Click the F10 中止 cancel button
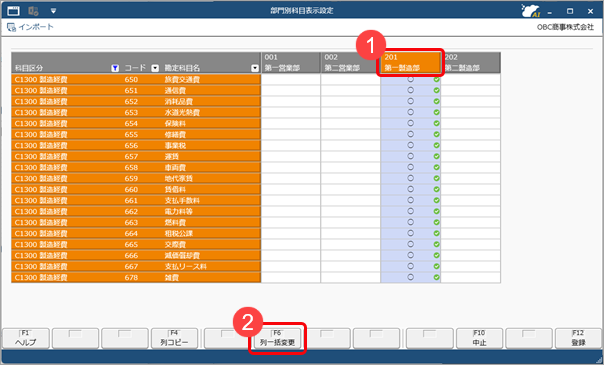604x365 pixels. tap(480, 338)
